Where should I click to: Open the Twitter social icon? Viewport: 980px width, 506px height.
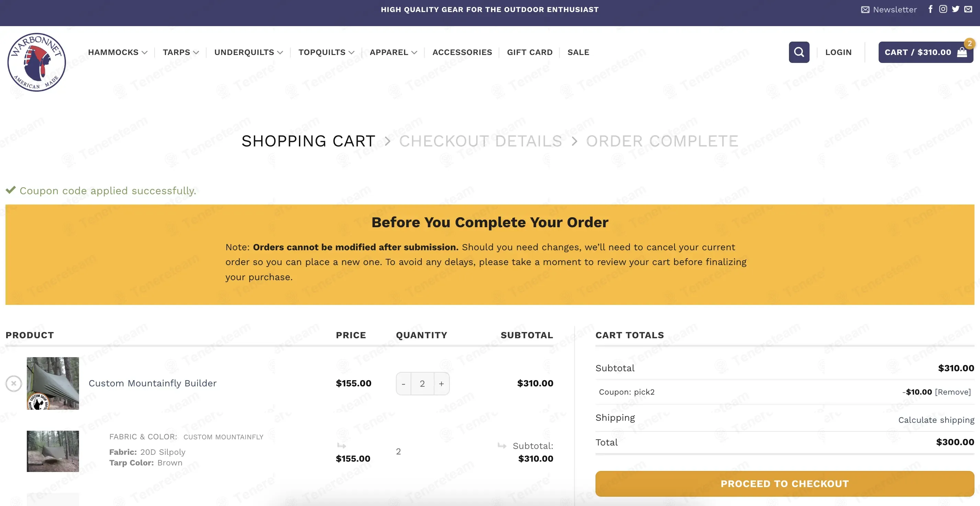point(956,9)
